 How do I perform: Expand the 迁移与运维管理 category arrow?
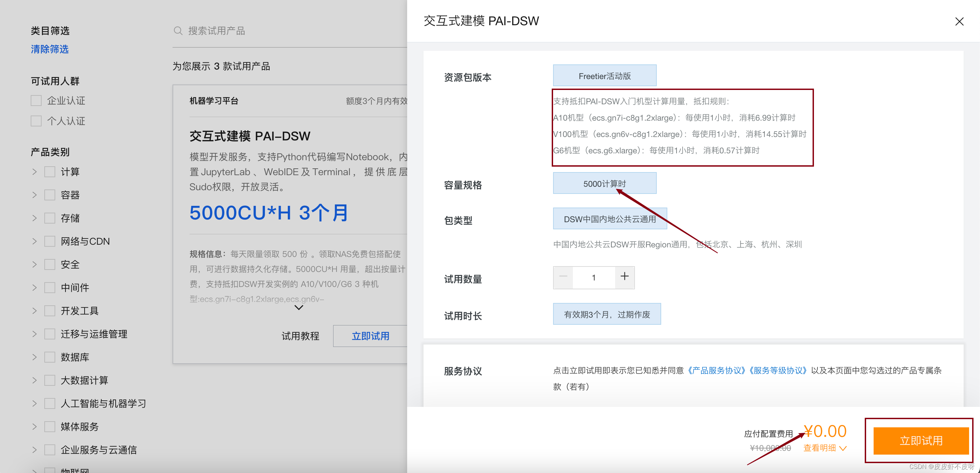[x=35, y=334]
